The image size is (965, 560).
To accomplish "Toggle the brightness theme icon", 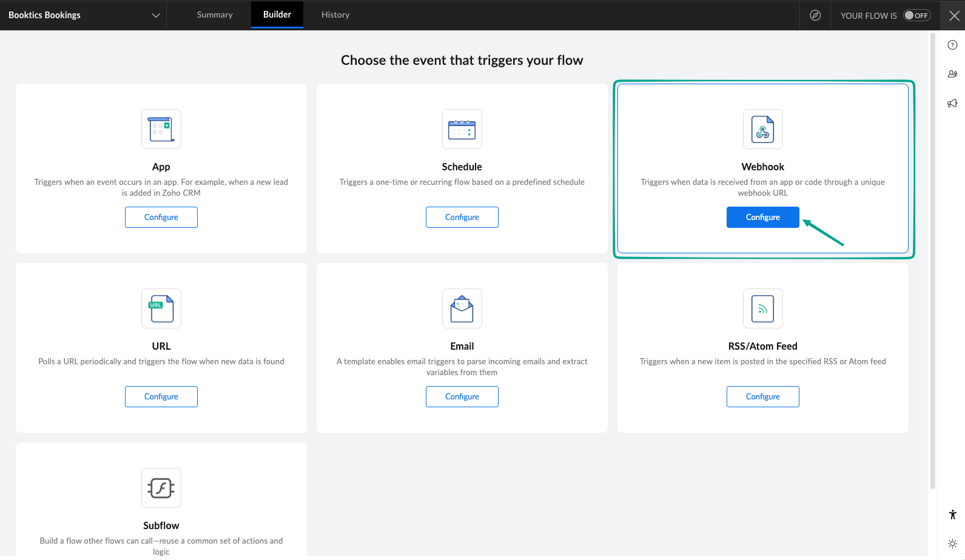I will (x=952, y=544).
